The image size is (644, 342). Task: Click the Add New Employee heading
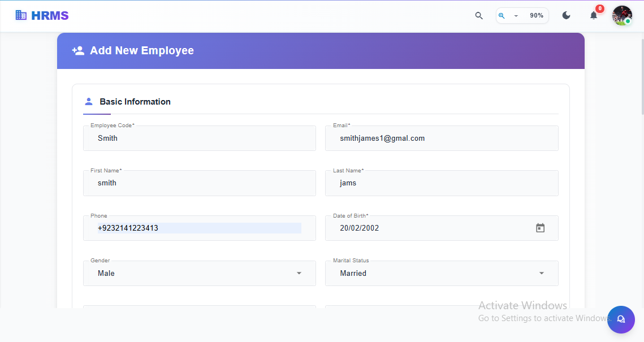click(142, 50)
